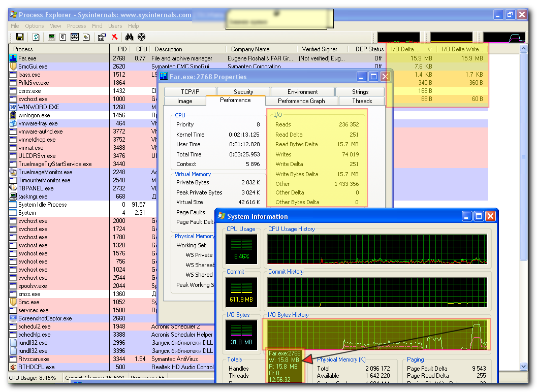537x392 pixels.
Task: Sort by the PID column header
Action: click(x=119, y=49)
